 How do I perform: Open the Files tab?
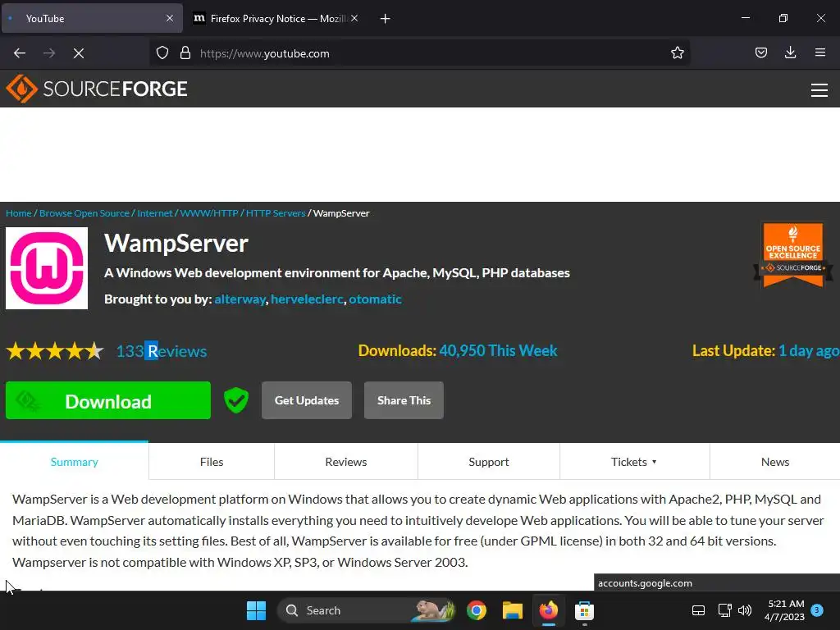tap(212, 461)
